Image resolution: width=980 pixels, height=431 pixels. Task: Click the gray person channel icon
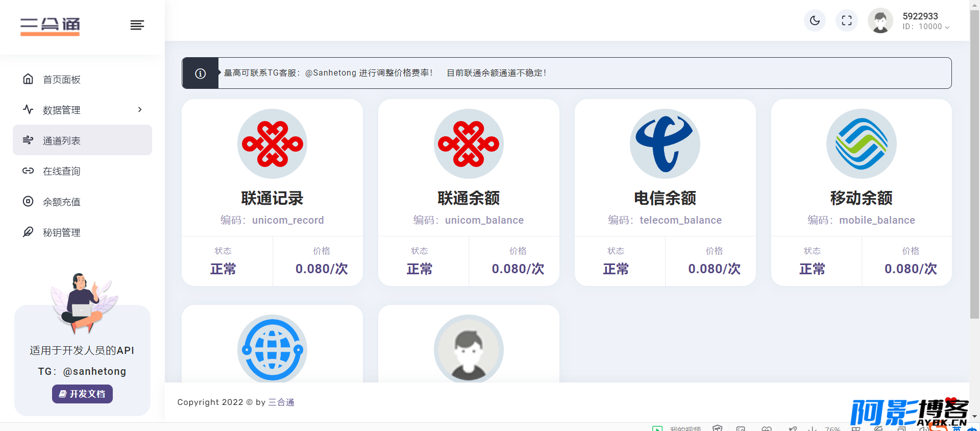(469, 350)
